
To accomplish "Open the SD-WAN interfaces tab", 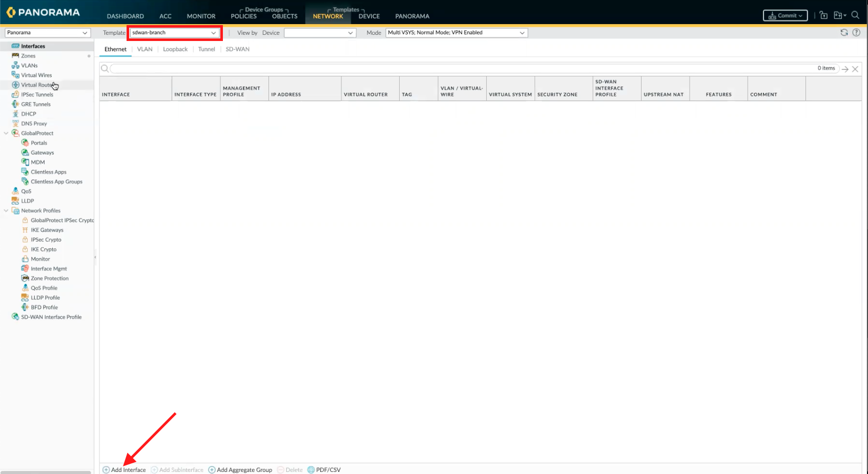I will 238,49.
